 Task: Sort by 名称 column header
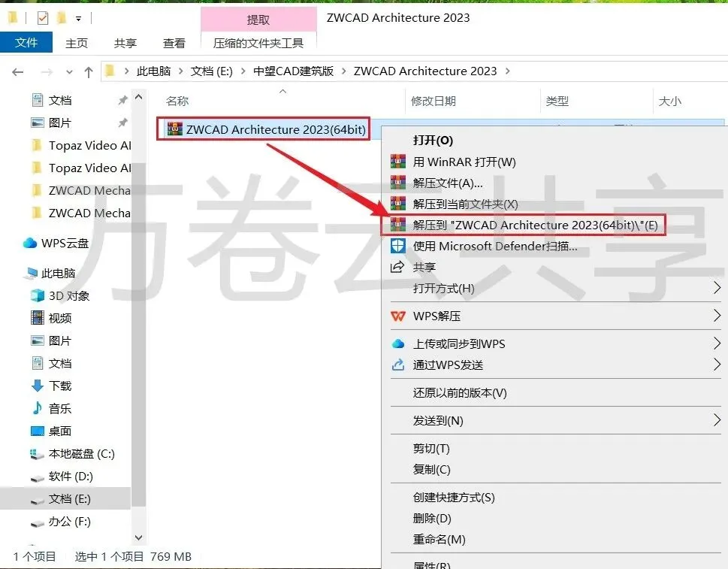[x=177, y=101]
